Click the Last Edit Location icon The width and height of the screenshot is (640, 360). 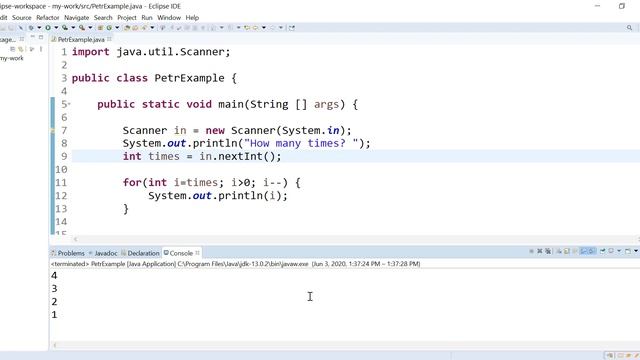[247, 28]
